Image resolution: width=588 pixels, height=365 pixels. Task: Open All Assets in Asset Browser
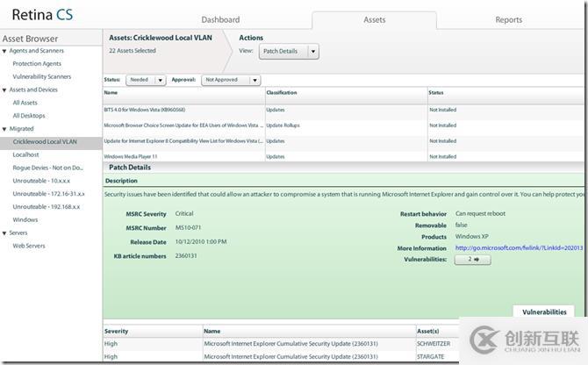click(x=25, y=103)
